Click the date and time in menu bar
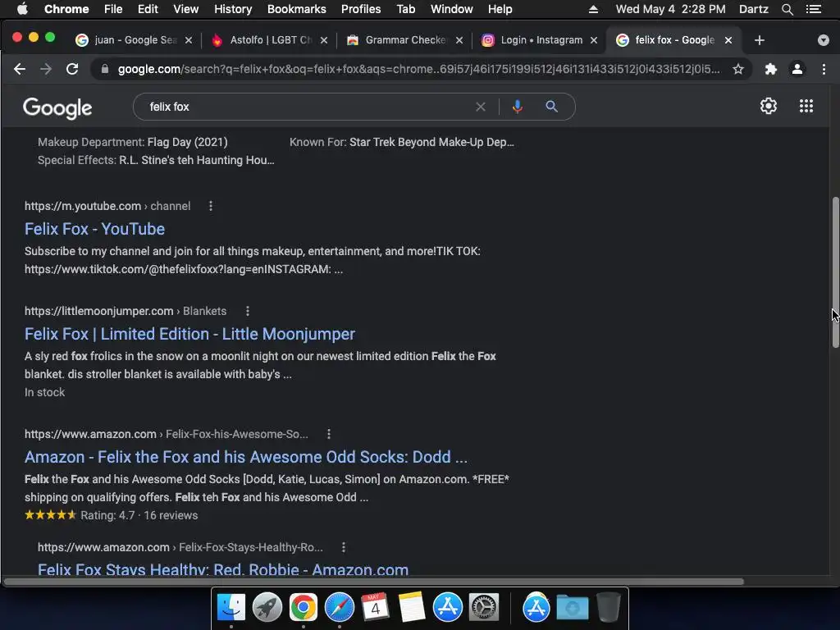The width and height of the screenshot is (840, 630). [670, 9]
